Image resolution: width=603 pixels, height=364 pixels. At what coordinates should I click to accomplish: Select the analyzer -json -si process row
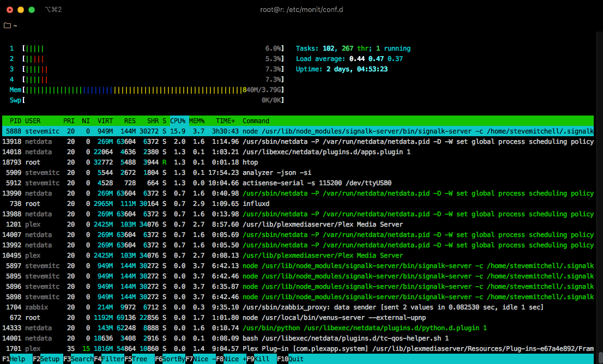[x=298, y=173]
